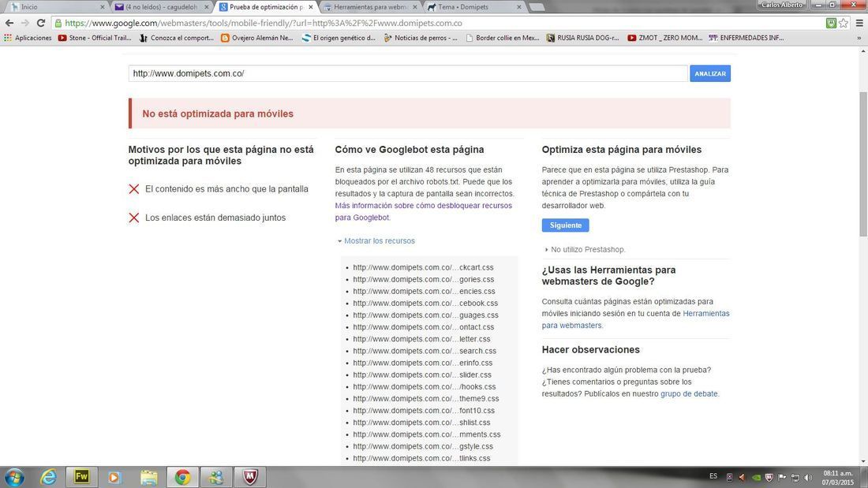Switch to the Herramientas para webmasters tab
This screenshot has height=488, width=868.
pos(370,7)
